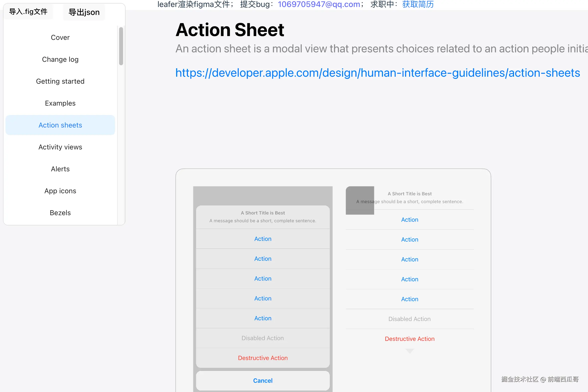Select Change log in page list
Viewport: 588px width, 392px height.
60,60
